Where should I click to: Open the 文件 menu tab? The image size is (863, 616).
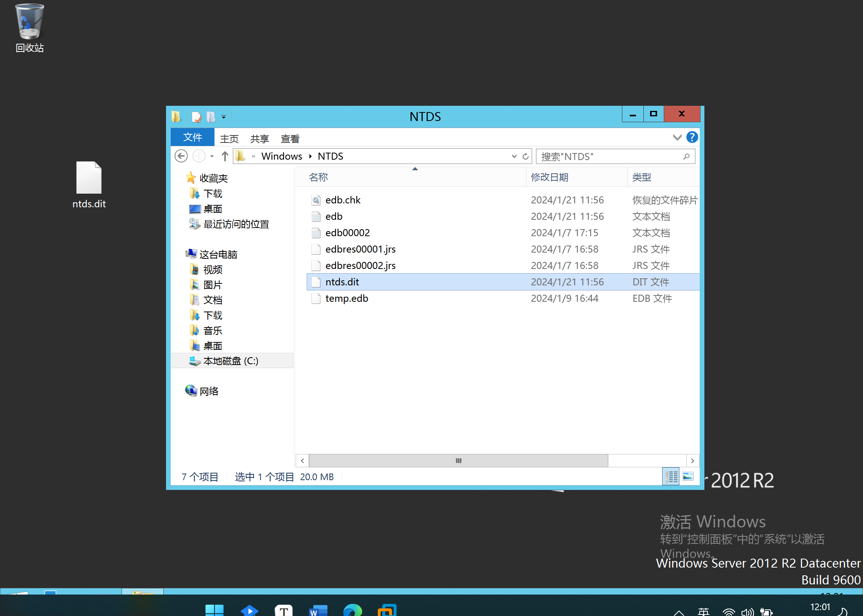pos(192,137)
